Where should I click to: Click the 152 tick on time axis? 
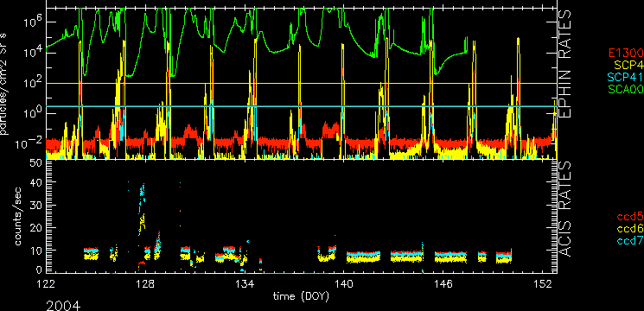(545, 284)
